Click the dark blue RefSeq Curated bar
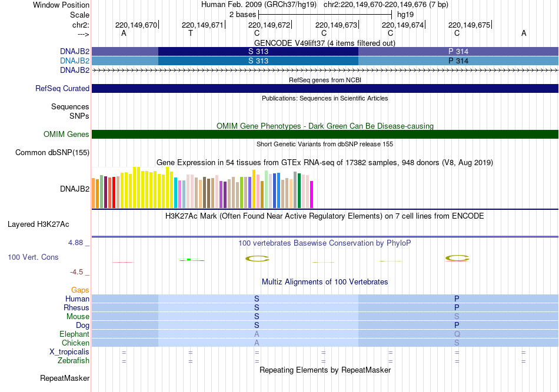The height and width of the screenshot is (392, 559). [325, 88]
